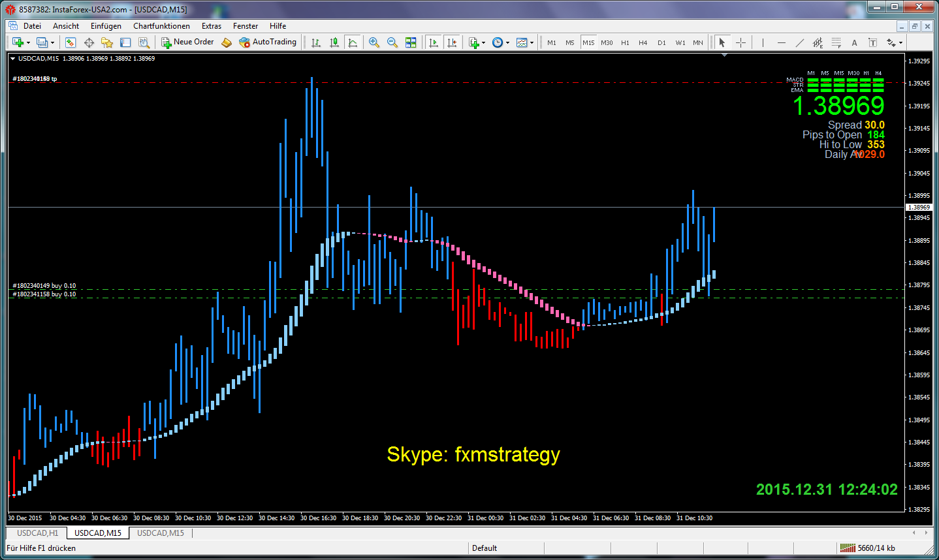Screen dimensions: 939x560
Task: Click connection status 5660/14 kb indicator
Action: (x=868, y=548)
